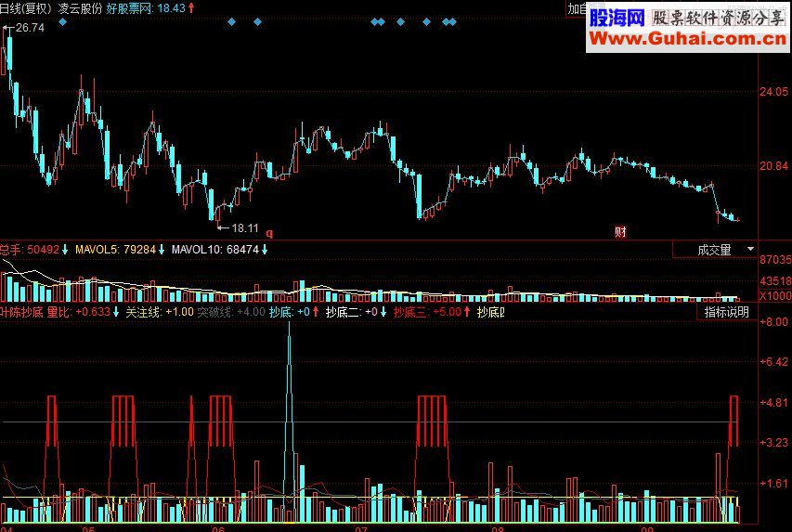
Task: Click the 关注线: +1.00 indicator value
Action: 160,312
